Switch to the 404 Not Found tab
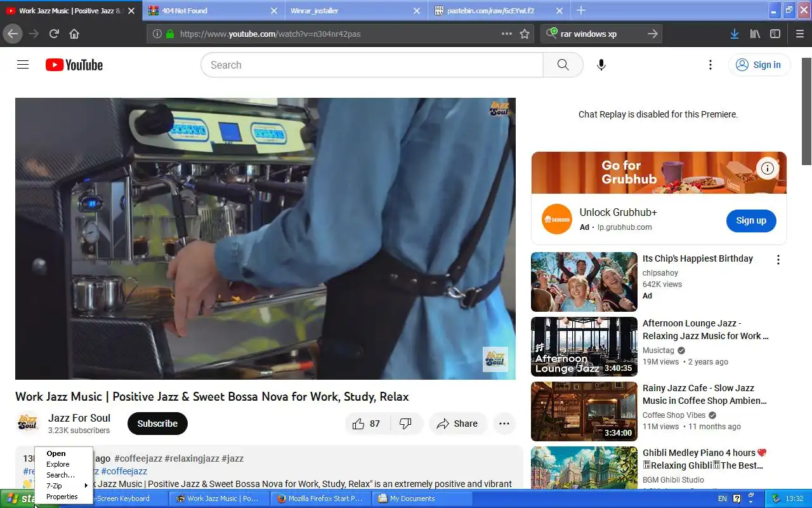The image size is (812, 508). (x=214, y=11)
